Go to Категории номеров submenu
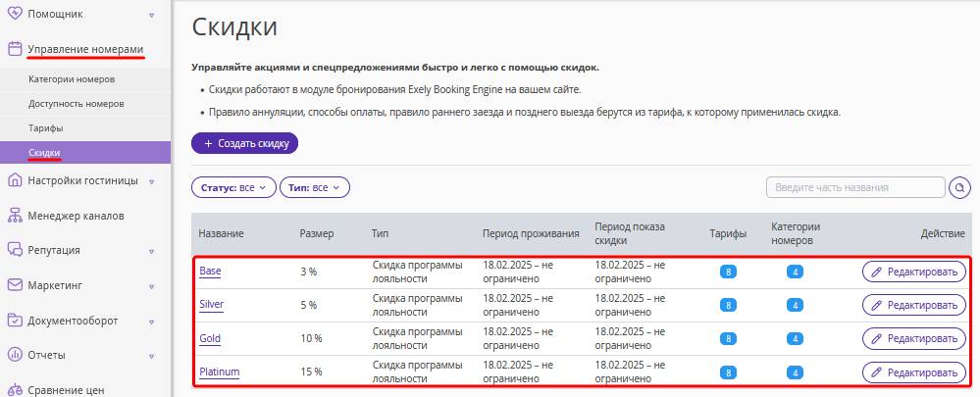 coord(72,79)
